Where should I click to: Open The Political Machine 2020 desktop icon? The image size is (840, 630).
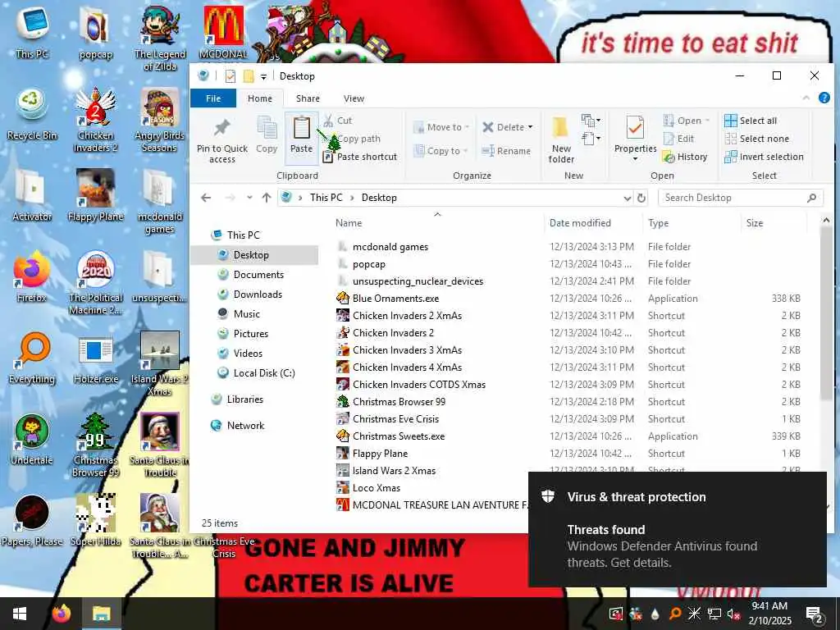(x=95, y=282)
